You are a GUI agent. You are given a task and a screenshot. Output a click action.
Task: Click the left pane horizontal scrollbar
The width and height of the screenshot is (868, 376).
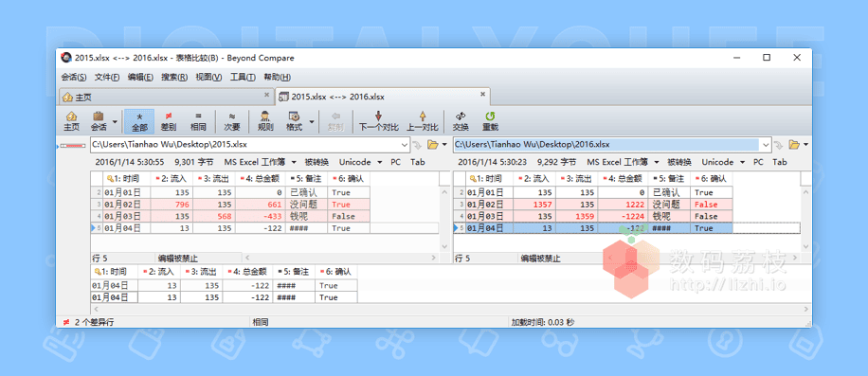340,258
